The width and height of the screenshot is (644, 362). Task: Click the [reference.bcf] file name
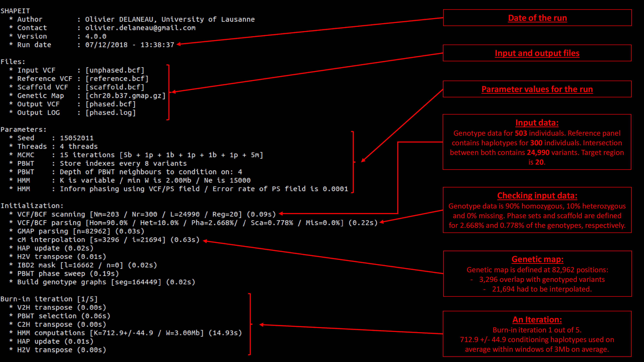point(117,79)
